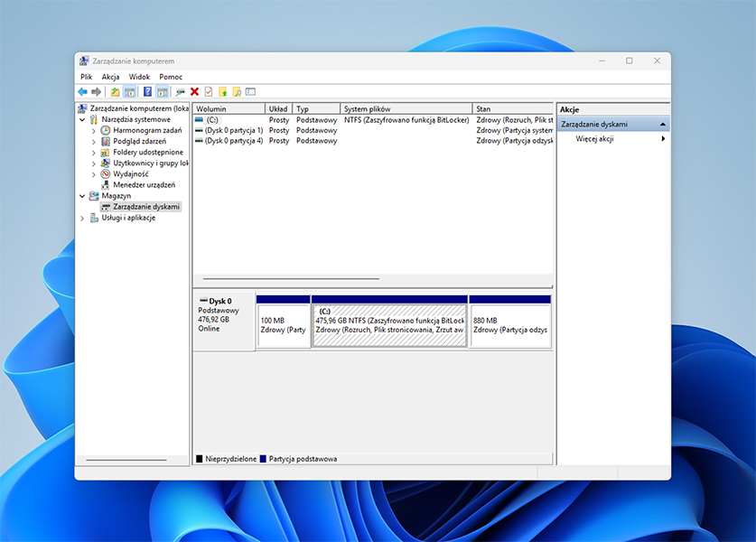Click the Wydajność performance icon
Image resolution: width=756 pixels, height=542 pixels.
pyautogui.click(x=106, y=174)
